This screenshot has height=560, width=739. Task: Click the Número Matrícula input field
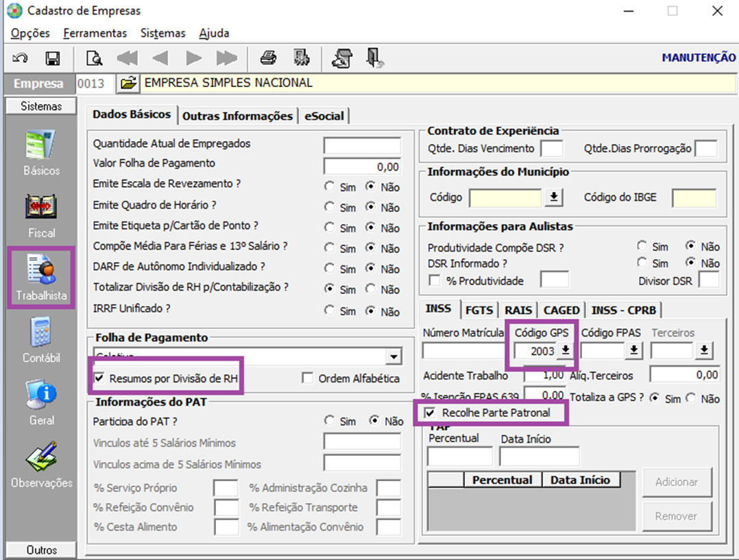[x=463, y=351]
